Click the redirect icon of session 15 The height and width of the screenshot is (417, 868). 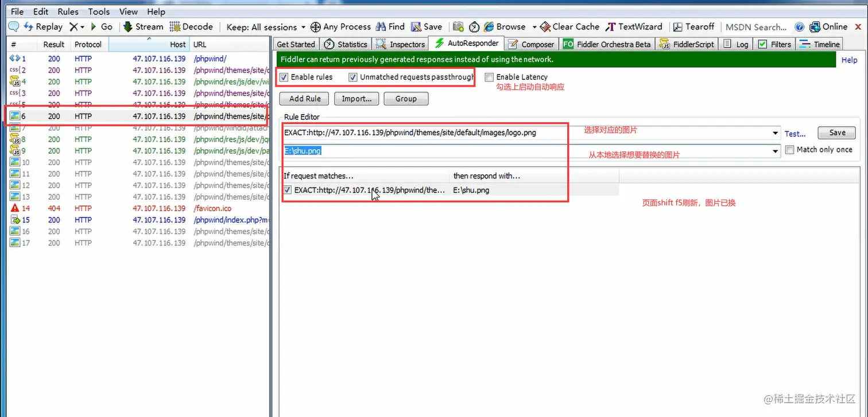tap(15, 220)
